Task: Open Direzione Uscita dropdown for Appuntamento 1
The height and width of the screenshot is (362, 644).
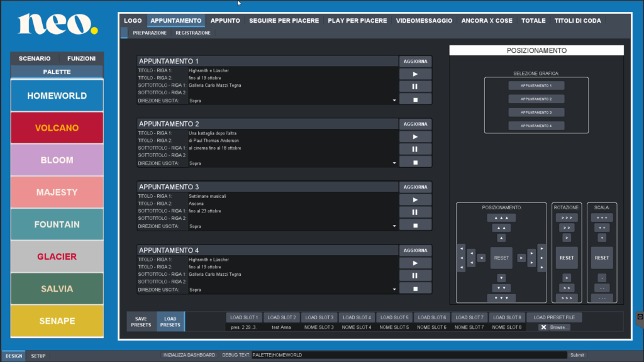Action: point(394,101)
